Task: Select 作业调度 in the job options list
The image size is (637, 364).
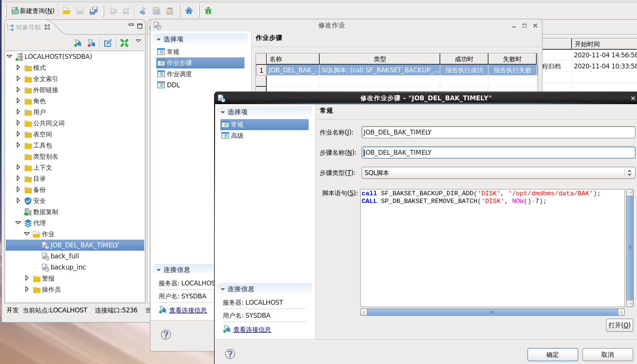Action: pyautogui.click(x=179, y=74)
